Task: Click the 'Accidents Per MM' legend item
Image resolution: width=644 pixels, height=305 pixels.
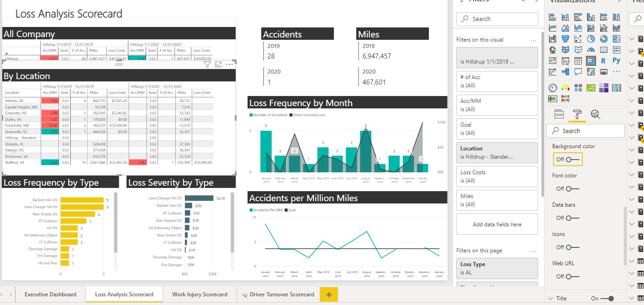Action: 266,210
